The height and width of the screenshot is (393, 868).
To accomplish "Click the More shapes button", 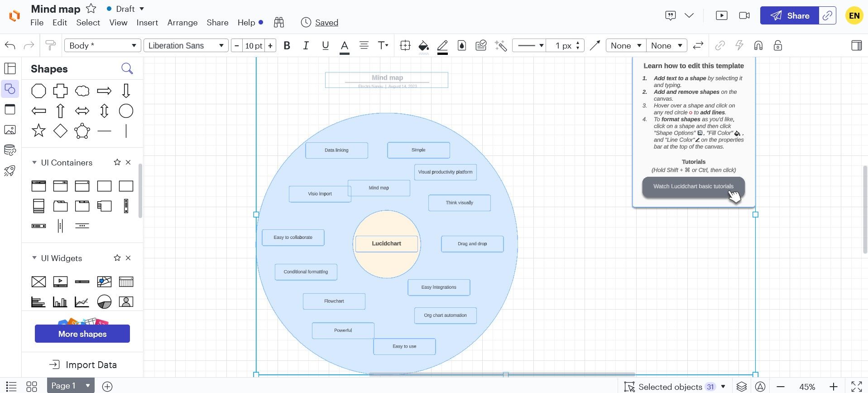I will (82, 334).
